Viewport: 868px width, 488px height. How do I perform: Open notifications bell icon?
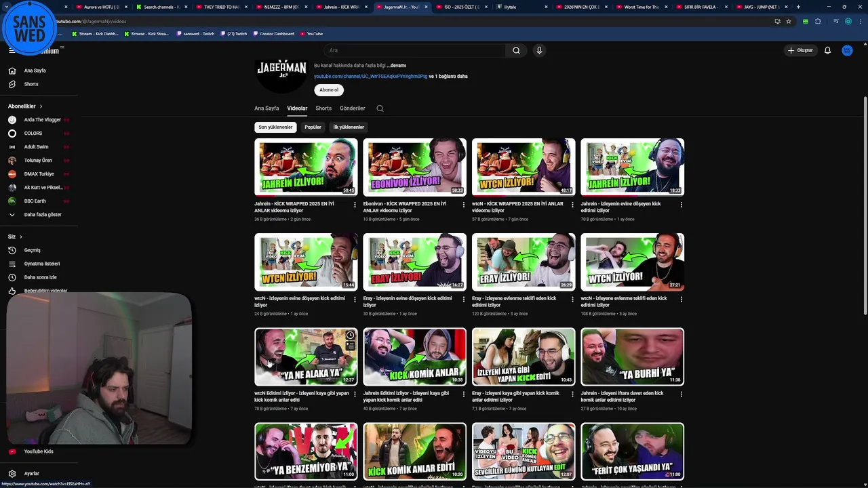[x=827, y=50]
